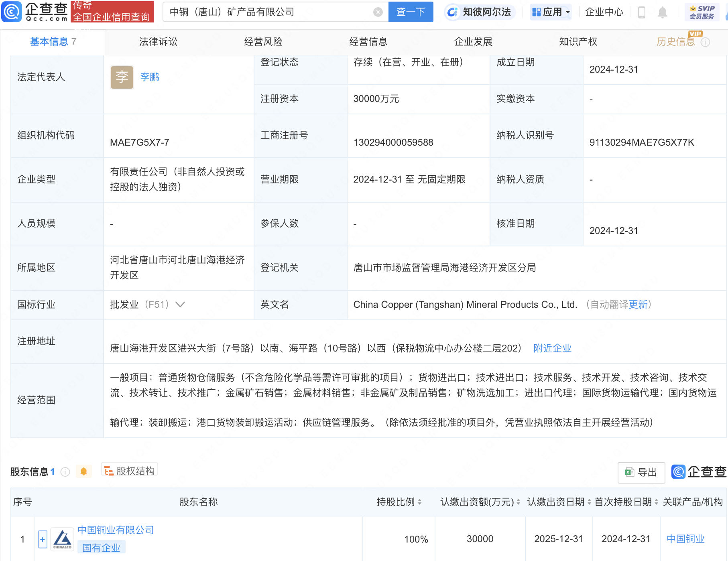
Task: Click 更新 link after English name
Action: (x=638, y=305)
